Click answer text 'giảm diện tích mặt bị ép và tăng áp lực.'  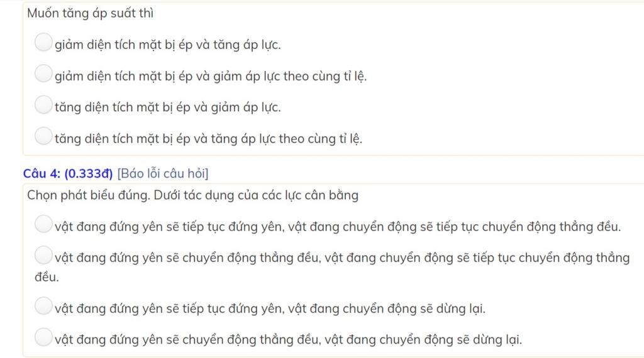point(167,45)
